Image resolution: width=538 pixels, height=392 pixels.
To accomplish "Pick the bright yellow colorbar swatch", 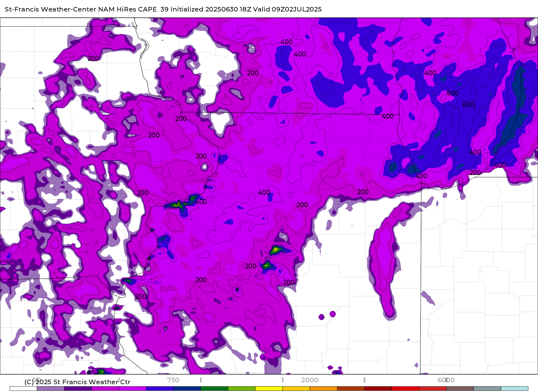I will pos(269,389).
